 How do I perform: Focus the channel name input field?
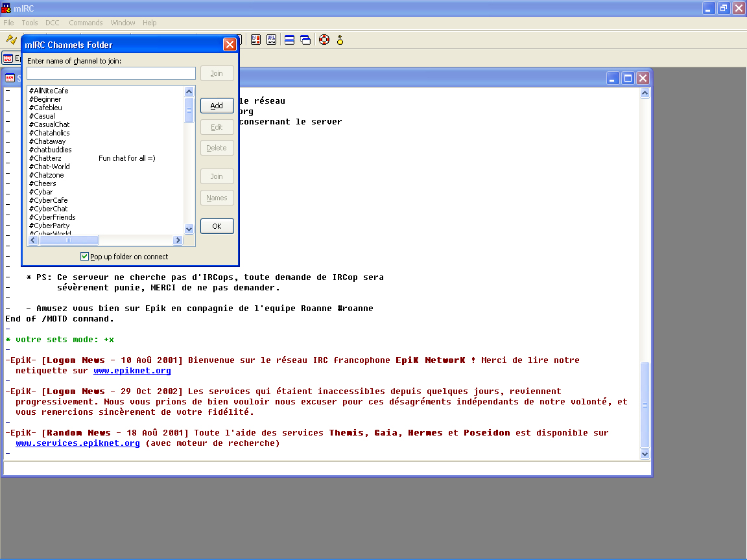pyautogui.click(x=111, y=73)
